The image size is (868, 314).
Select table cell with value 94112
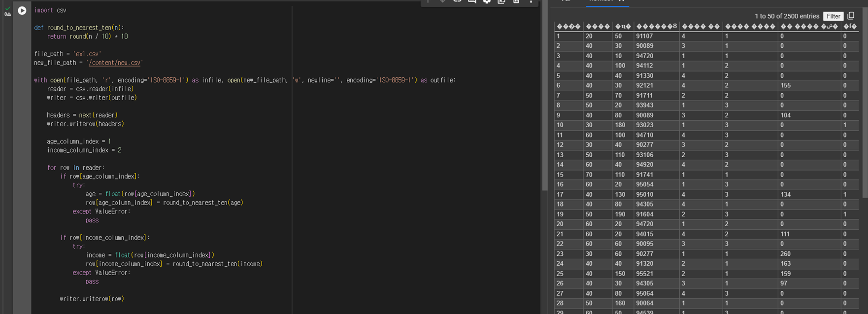pyautogui.click(x=657, y=66)
